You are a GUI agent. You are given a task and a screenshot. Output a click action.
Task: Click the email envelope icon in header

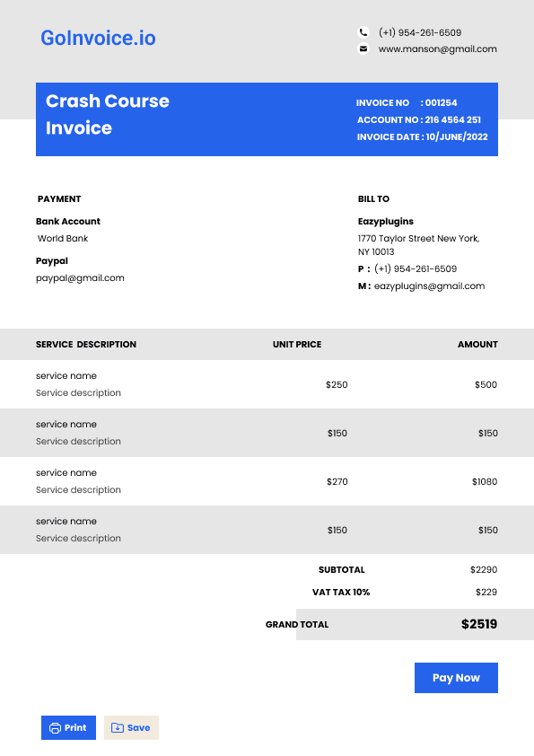(363, 48)
